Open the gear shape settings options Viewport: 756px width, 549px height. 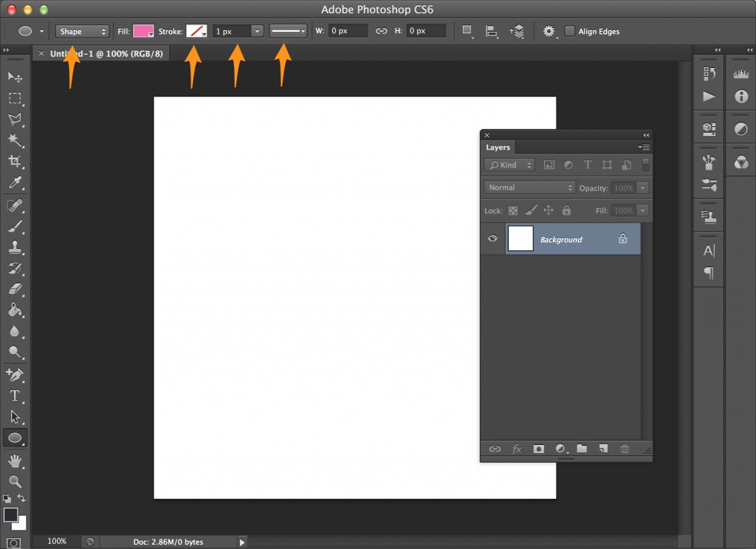[549, 31]
